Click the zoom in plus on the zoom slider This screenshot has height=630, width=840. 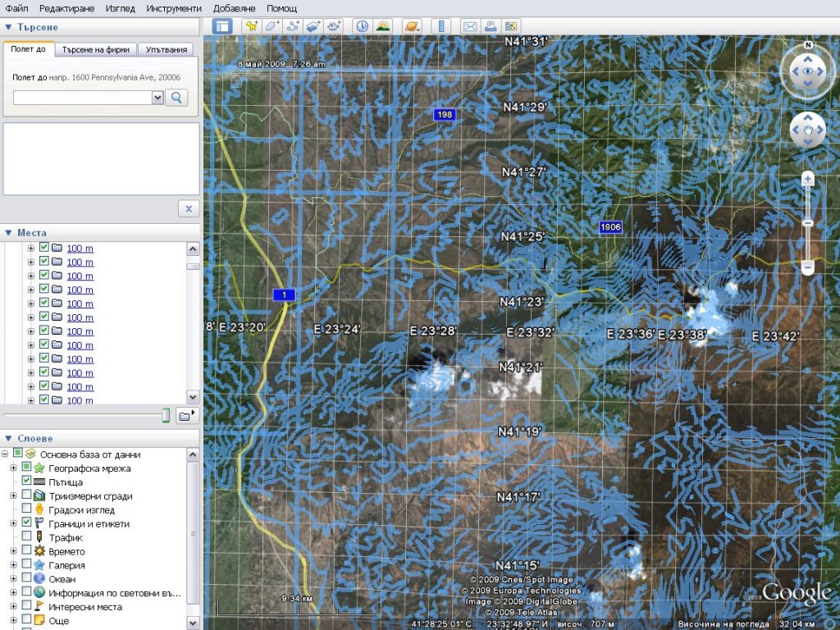807,179
